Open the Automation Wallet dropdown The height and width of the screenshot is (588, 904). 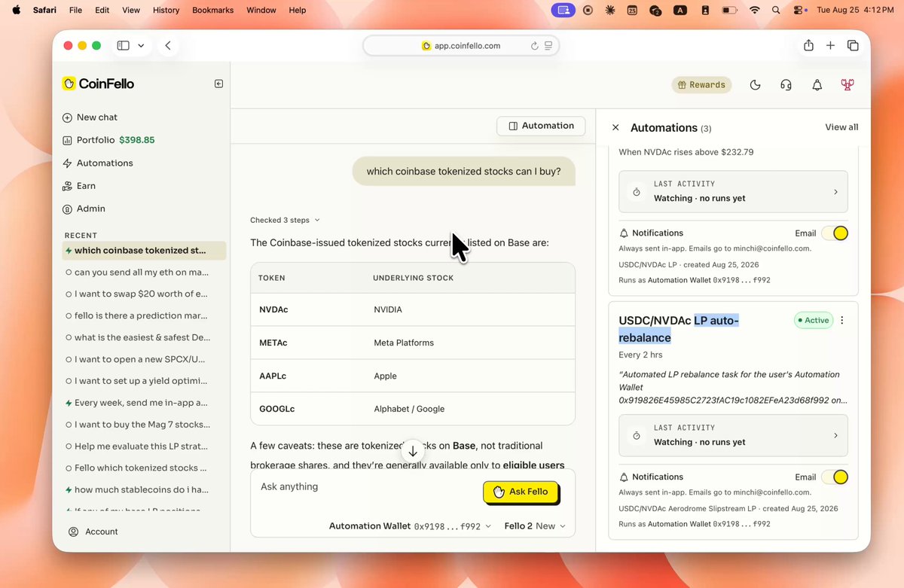[x=410, y=526]
